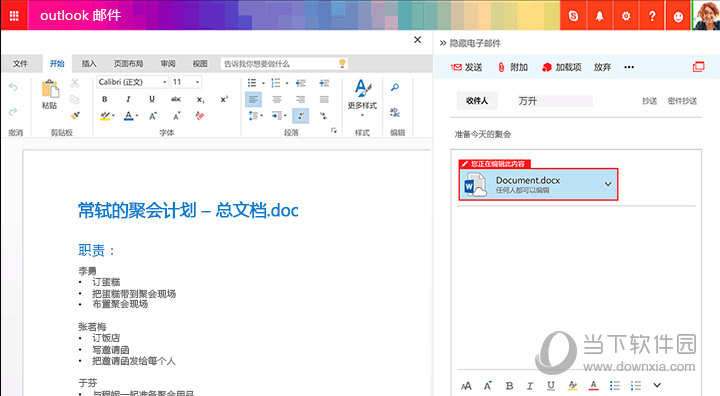
Task: Grow the font size
Action: pos(153,116)
